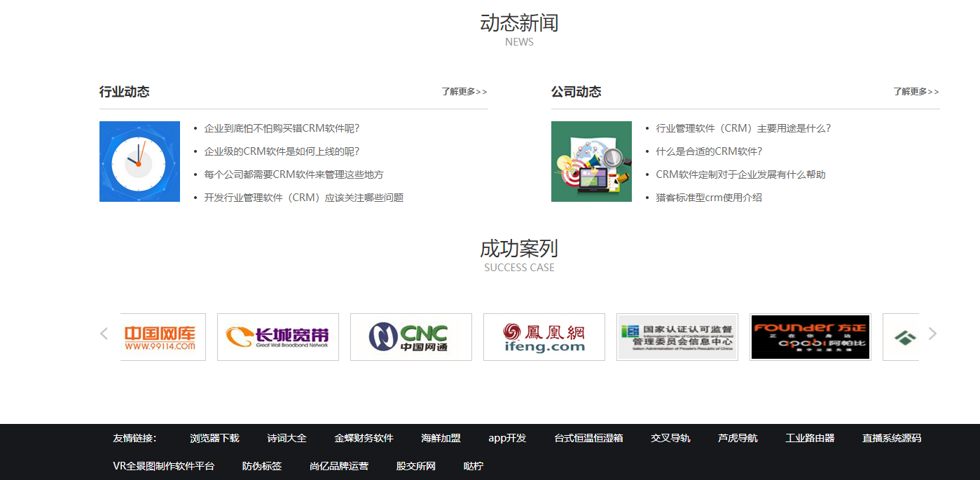The width and height of the screenshot is (980, 480).
Task: Read article 企业到底怕不怕购买错CRM软件呢?
Action: click(x=282, y=128)
